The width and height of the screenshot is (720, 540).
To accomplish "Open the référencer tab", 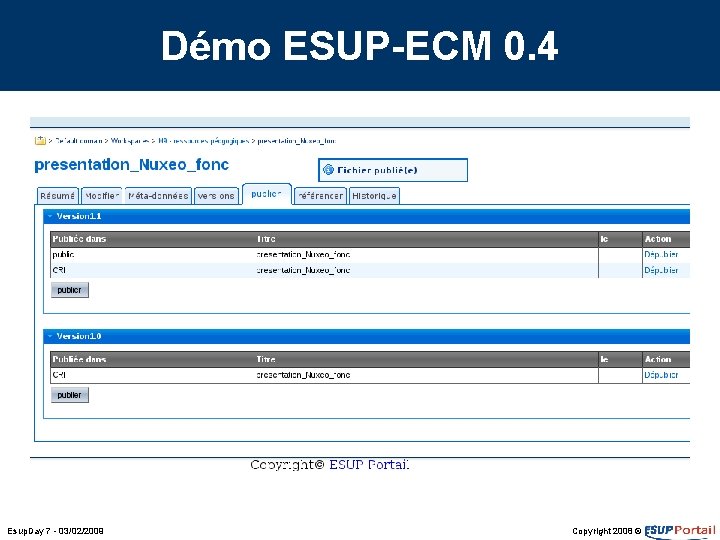I will coord(320,196).
